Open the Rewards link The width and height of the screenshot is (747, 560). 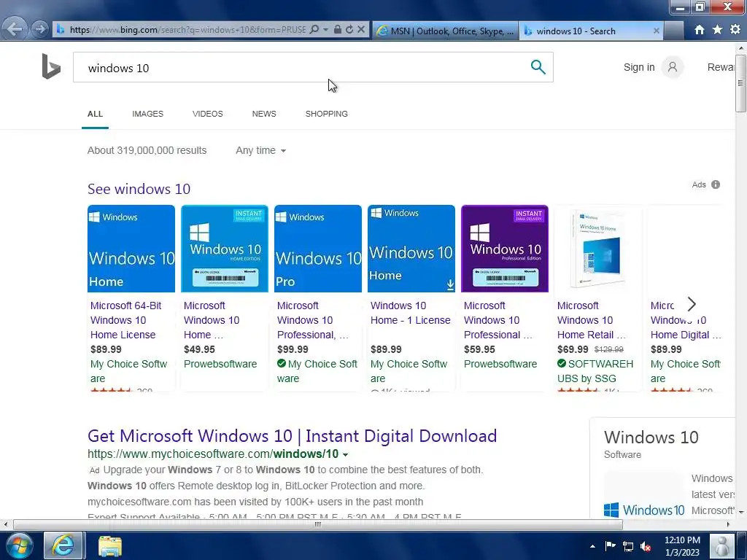(x=721, y=67)
